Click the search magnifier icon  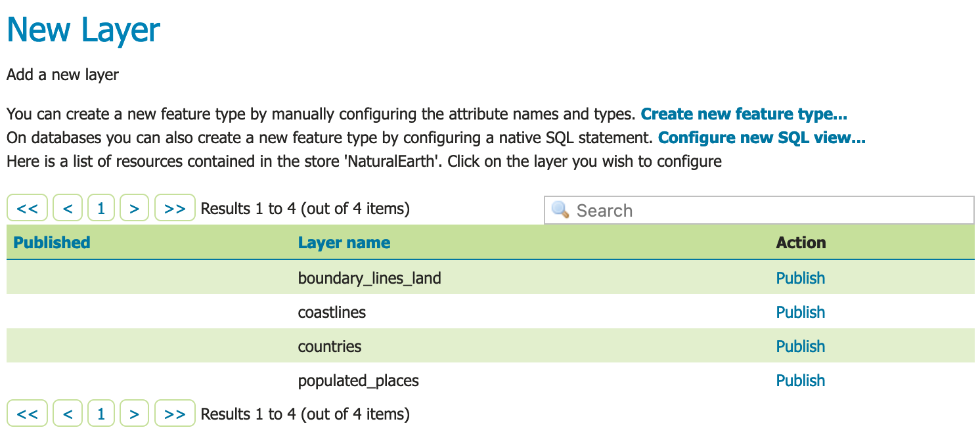click(560, 210)
